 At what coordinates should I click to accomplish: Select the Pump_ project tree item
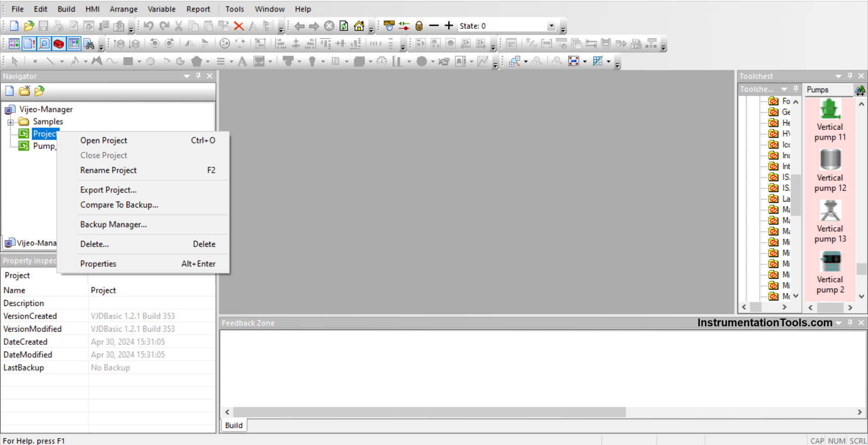coord(44,146)
